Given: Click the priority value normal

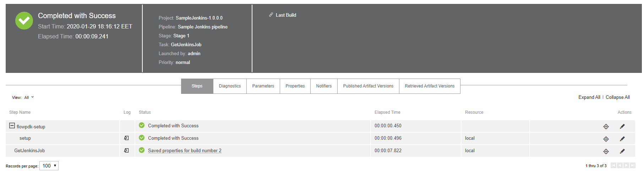Looking at the screenshot, I should coord(183,62).
